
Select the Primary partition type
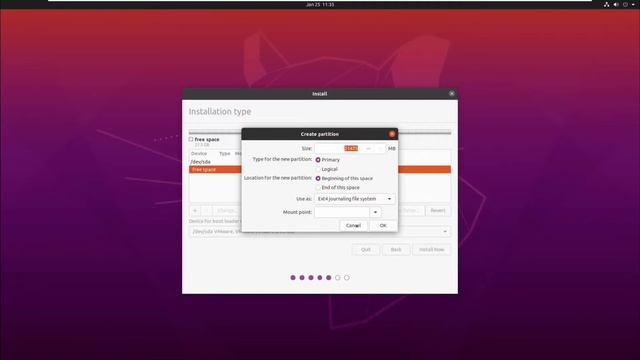point(318,160)
